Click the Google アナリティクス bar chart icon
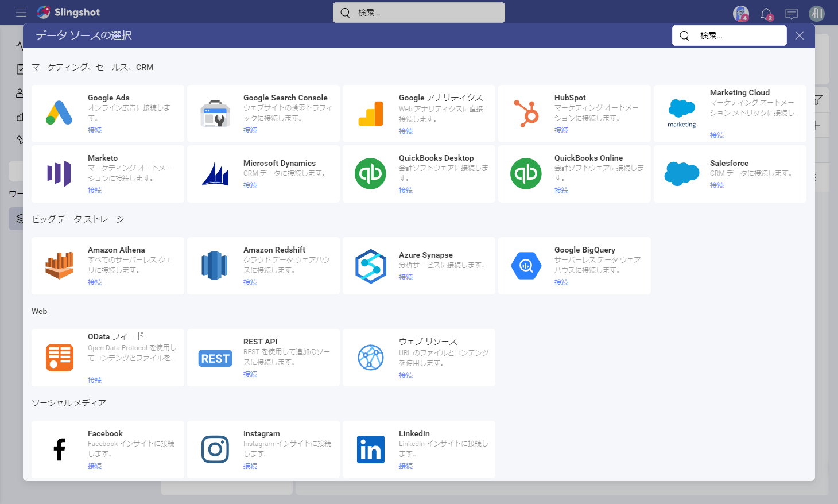Viewport: 838px width, 504px height. pos(371,114)
